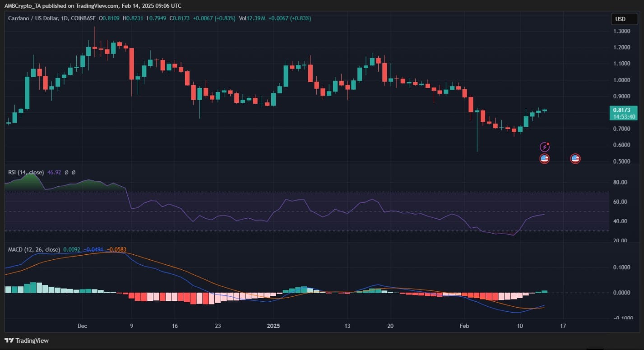The height and width of the screenshot is (350, 644).
Task: Click the TradingView logo
Action: pos(27,341)
